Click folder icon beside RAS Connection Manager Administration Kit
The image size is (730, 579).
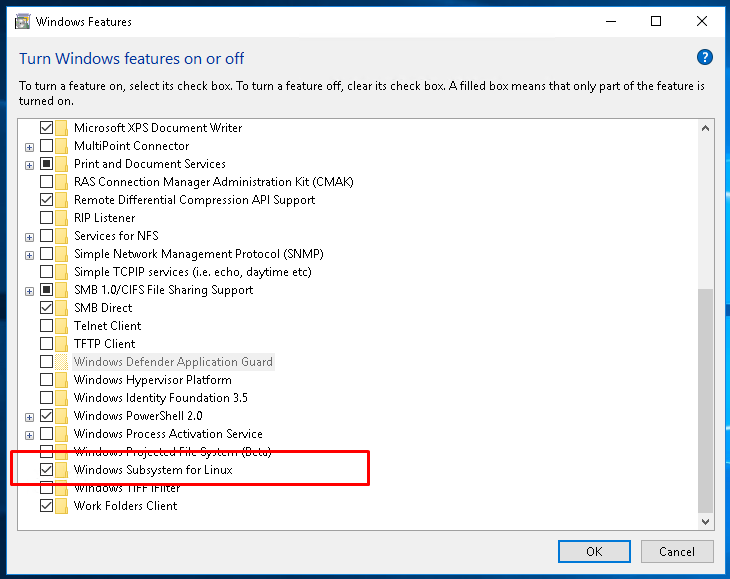point(61,182)
